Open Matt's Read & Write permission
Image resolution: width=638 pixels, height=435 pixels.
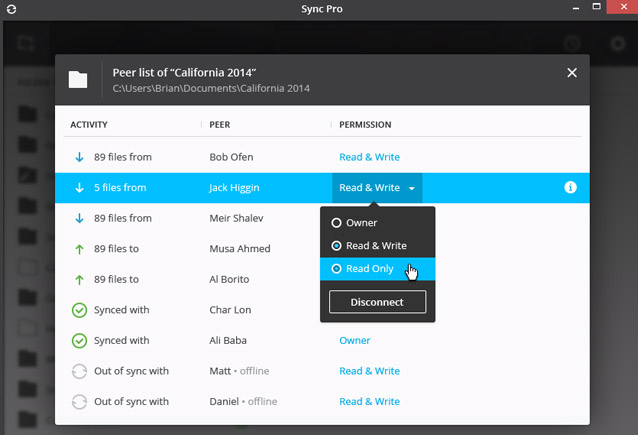tap(369, 371)
